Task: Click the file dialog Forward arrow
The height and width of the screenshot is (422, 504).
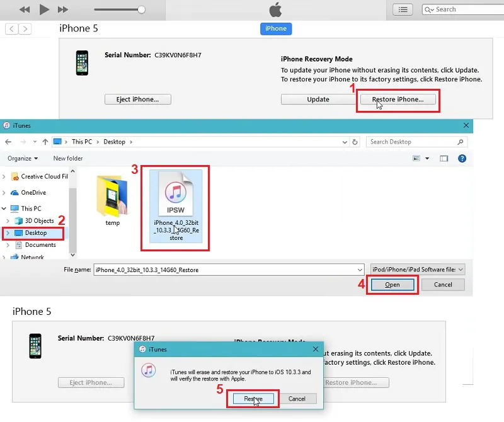Action: click(23, 142)
